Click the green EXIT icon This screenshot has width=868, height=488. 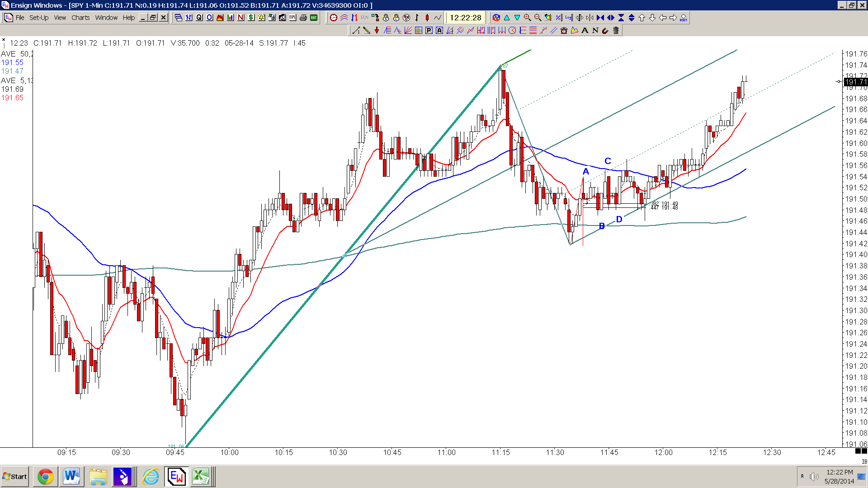[x=314, y=18]
